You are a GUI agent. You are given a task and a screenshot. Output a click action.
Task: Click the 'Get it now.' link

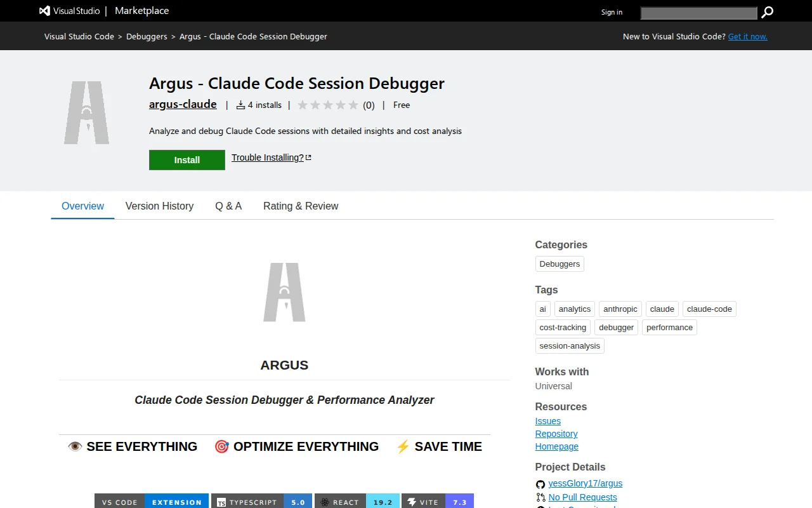tap(747, 36)
